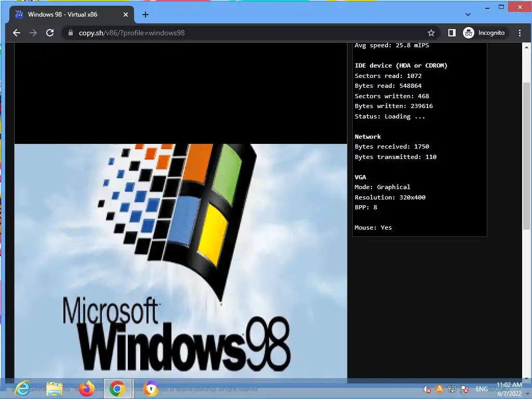Image resolution: width=532 pixels, height=399 pixels.
Task: Open the orange Avast tray icon
Action: pyautogui.click(x=440, y=389)
